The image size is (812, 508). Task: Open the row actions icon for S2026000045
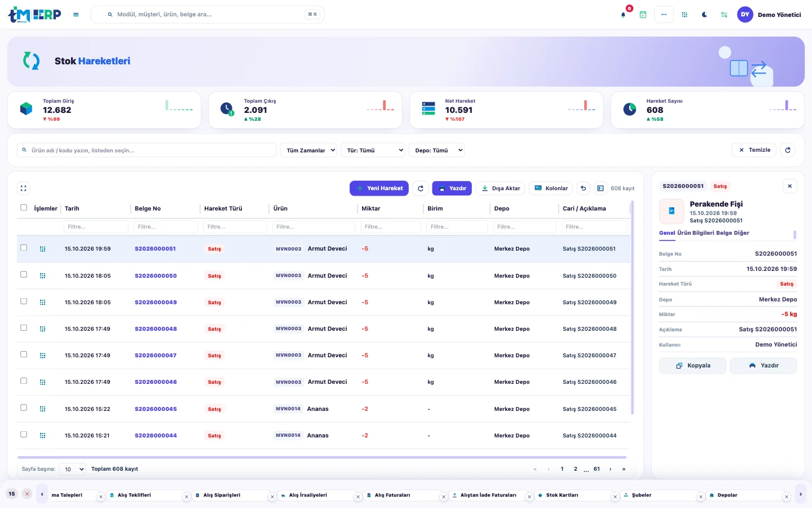43,409
